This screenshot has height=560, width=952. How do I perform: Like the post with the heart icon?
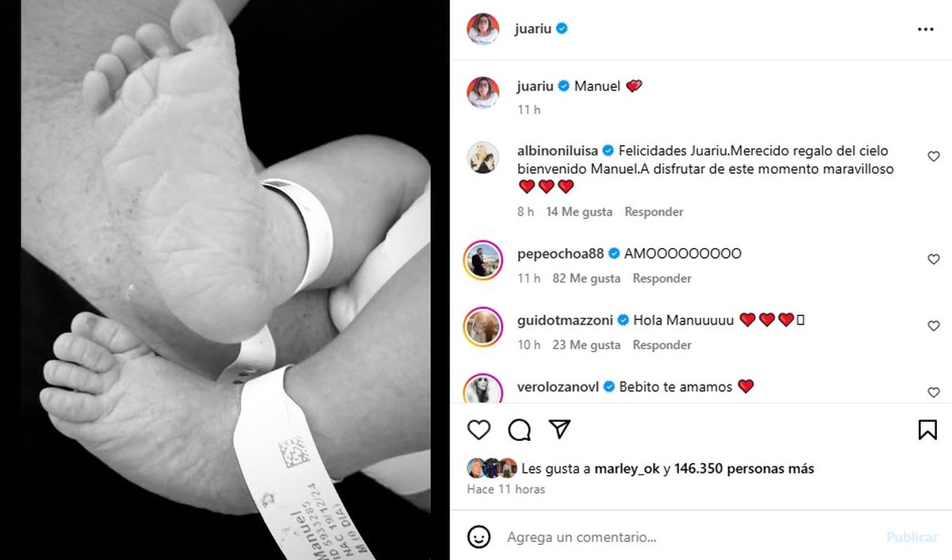pyautogui.click(x=478, y=430)
